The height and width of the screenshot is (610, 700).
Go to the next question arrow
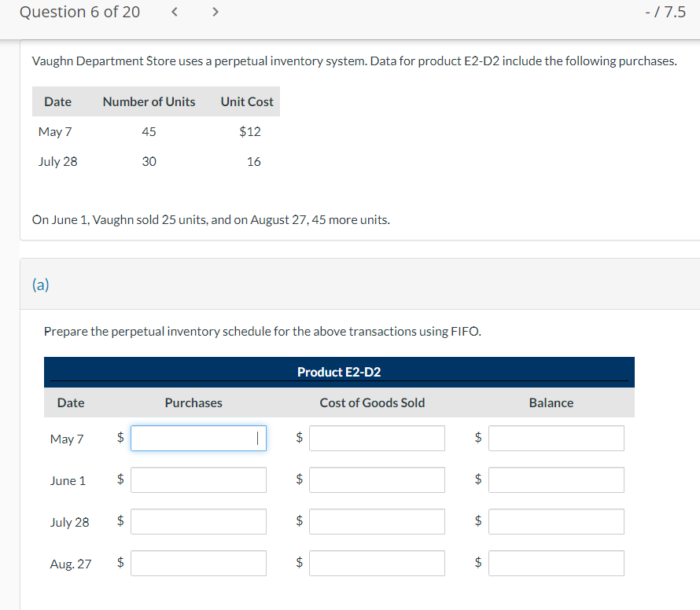tap(216, 12)
